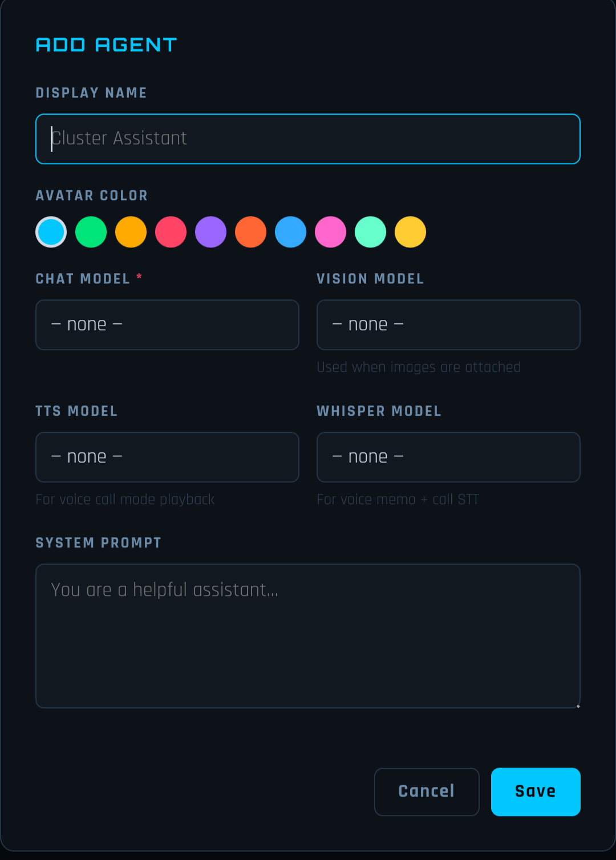Pick the pink avatar color
This screenshot has width=616, height=860.
pyautogui.click(x=331, y=232)
